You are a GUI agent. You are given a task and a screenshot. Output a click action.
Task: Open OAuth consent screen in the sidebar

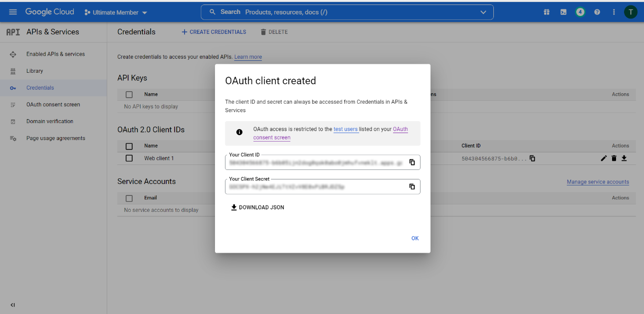pos(53,105)
